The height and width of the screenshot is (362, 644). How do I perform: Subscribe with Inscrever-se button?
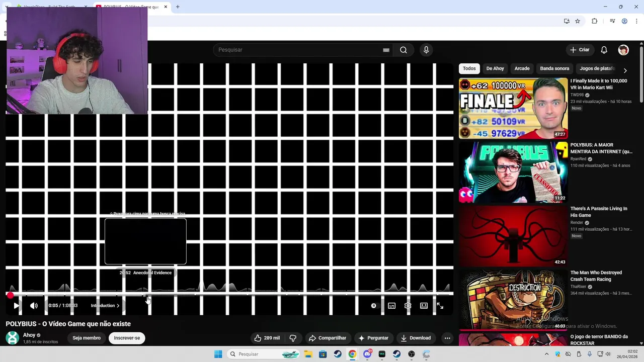(127, 338)
